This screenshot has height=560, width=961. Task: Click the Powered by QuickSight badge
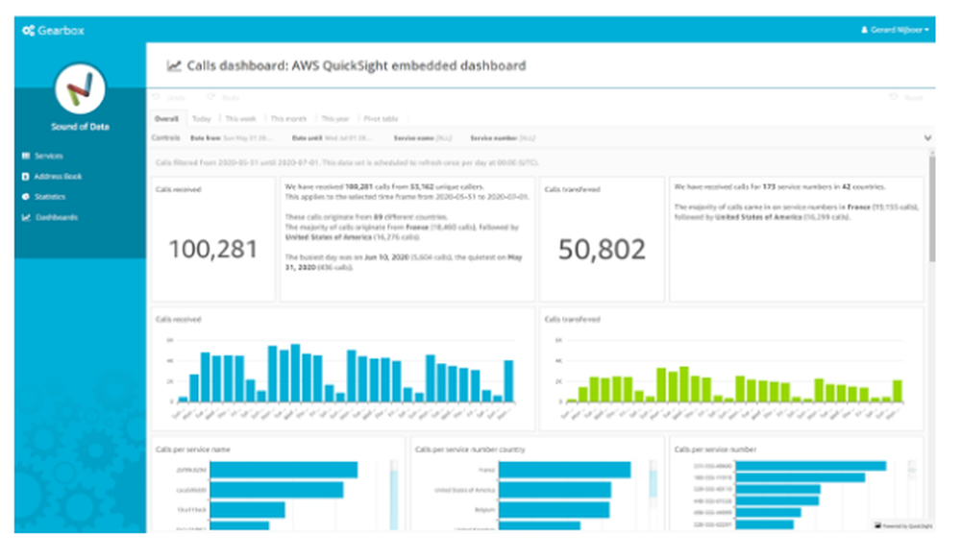tap(901, 525)
